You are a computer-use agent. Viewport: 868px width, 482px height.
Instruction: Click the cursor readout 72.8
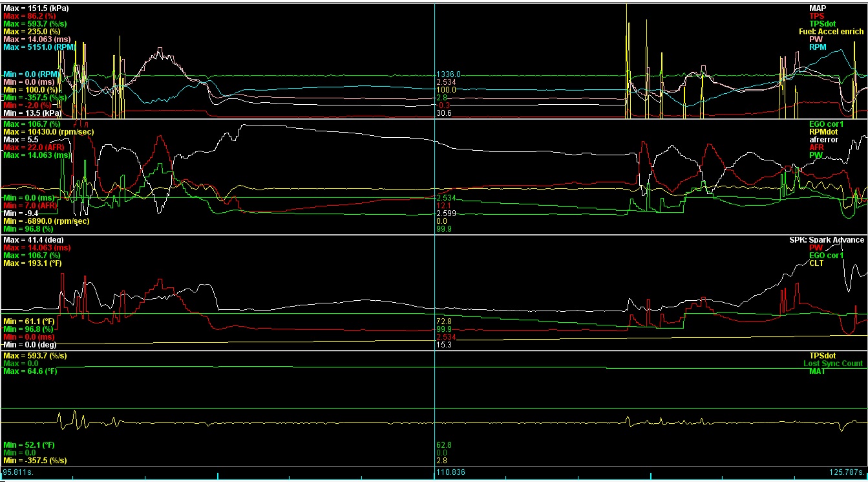point(444,321)
